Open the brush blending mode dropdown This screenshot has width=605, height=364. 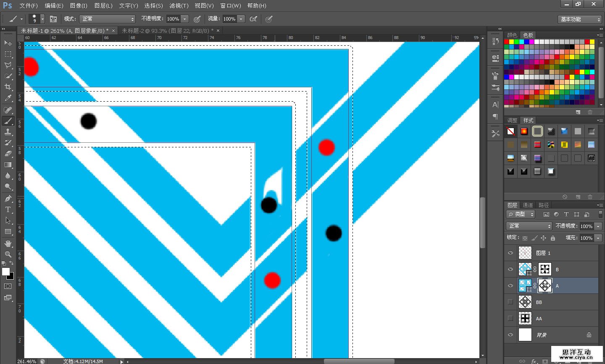click(108, 19)
